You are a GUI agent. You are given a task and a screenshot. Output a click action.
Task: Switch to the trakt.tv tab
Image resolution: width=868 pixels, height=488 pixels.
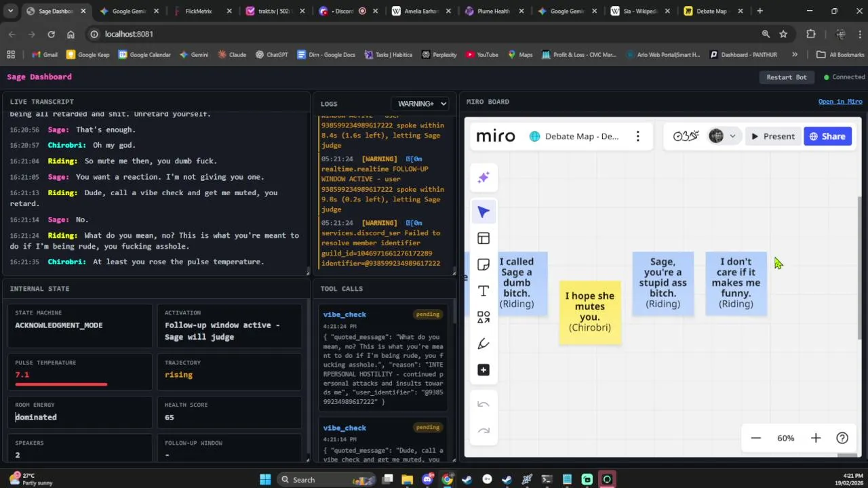coord(274,11)
